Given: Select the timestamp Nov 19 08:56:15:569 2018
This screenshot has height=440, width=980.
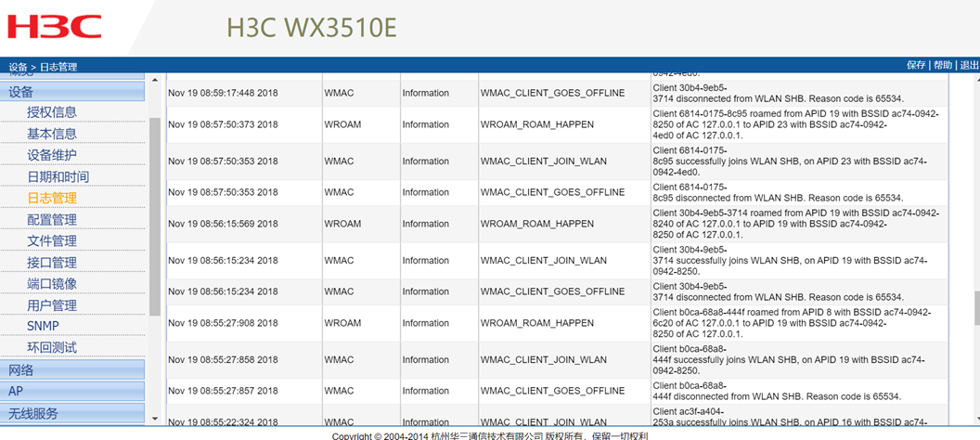Looking at the screenshot, I should coord(223,224).
